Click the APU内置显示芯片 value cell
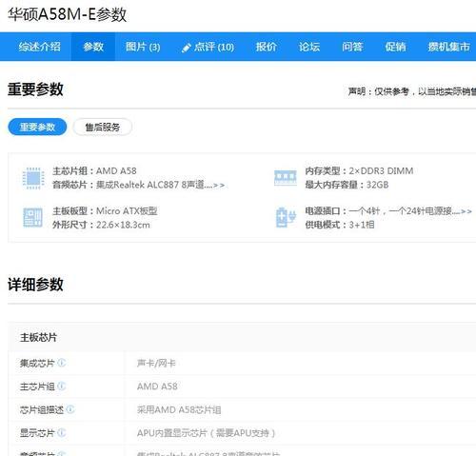 [x=206, y=433]
